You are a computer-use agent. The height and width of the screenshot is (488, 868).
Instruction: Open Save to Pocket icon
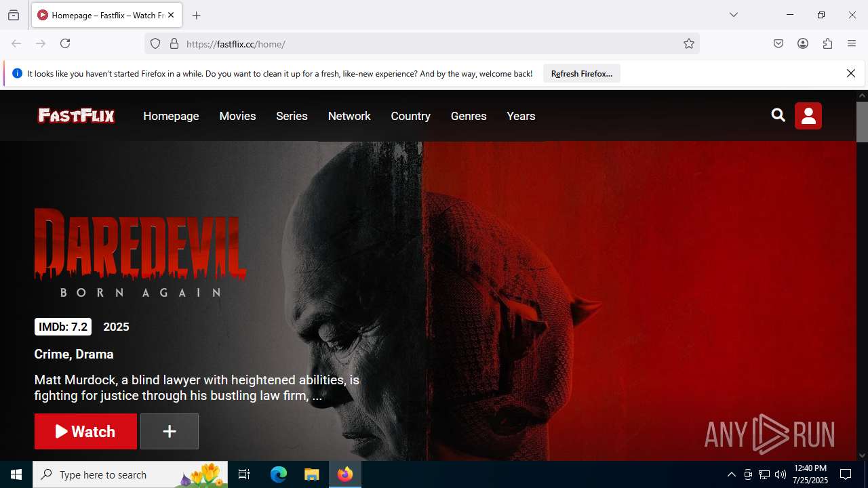click(x=778, y=43)
